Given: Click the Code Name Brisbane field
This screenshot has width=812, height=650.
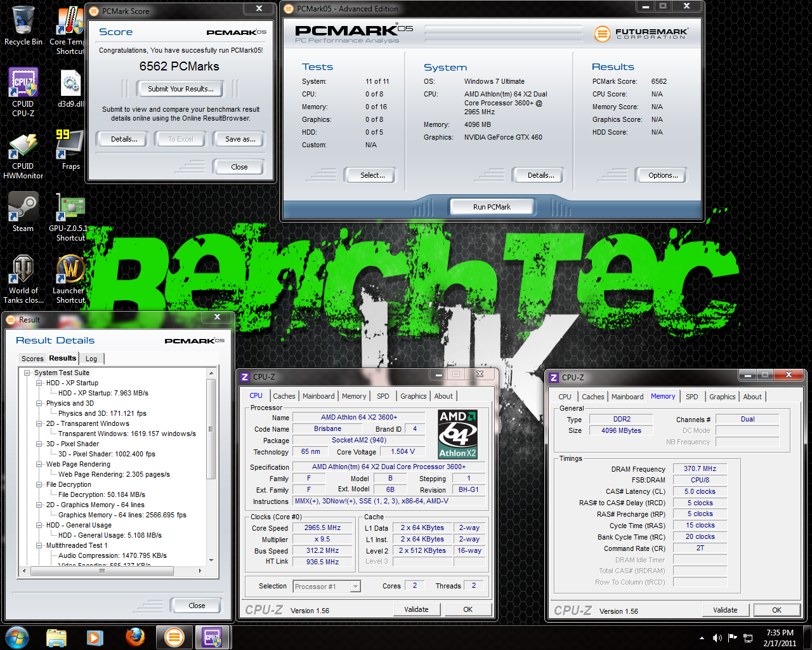Looking at the screenshot, I should coord(327,429).
